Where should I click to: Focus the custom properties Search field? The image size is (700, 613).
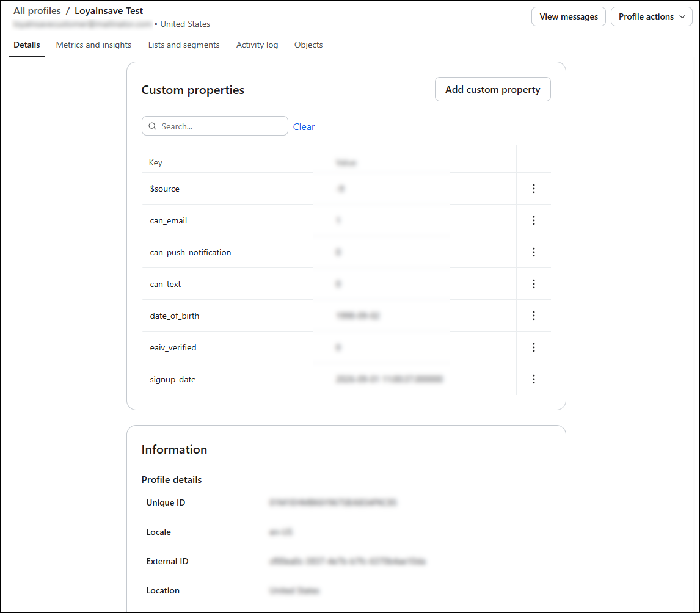point(215,126)
